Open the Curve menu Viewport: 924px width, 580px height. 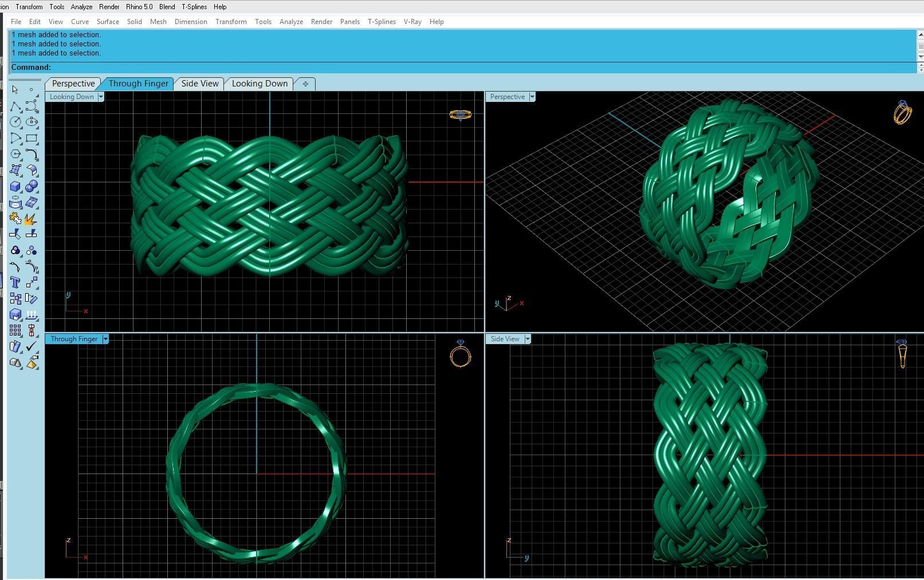click(80, 22)
